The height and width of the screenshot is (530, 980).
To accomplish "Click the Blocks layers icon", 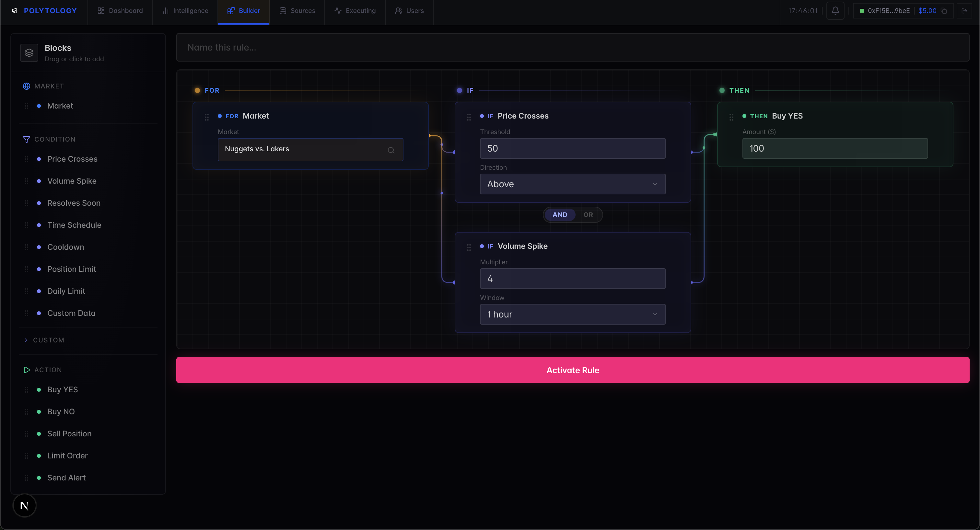I will (29, 53).
